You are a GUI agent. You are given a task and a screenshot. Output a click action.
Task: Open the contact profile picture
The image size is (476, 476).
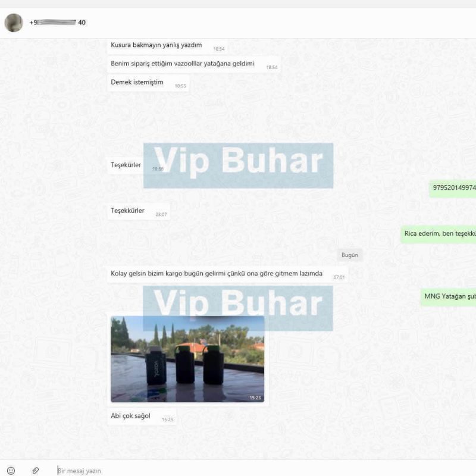14,23
